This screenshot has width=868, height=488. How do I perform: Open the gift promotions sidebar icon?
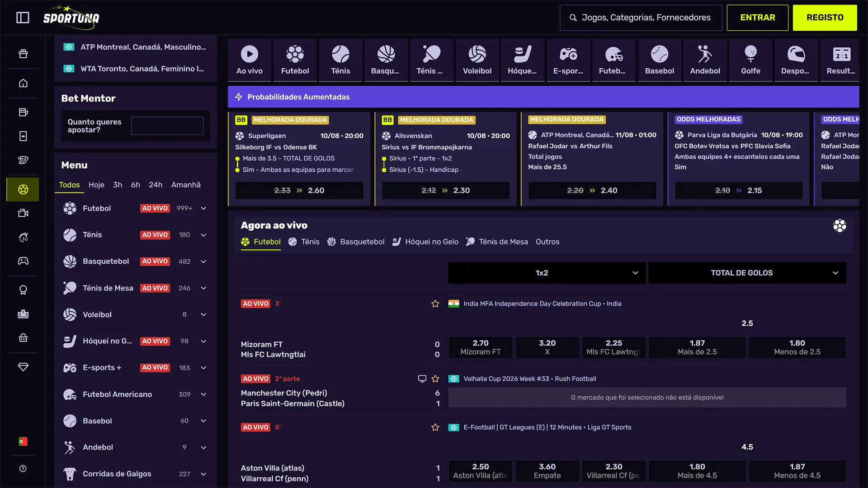tap(23, 54)
